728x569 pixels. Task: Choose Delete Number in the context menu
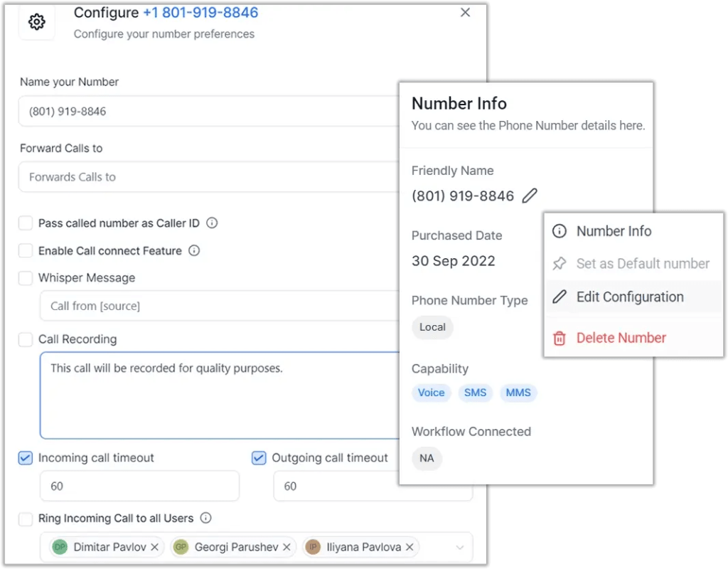click(x=621, y=338)
